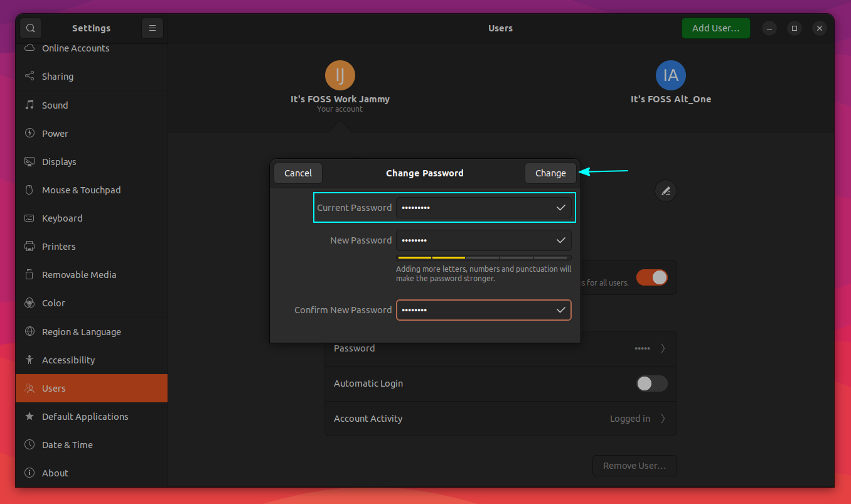
Task: Click the Accessibility person icon
Action: 29,360
